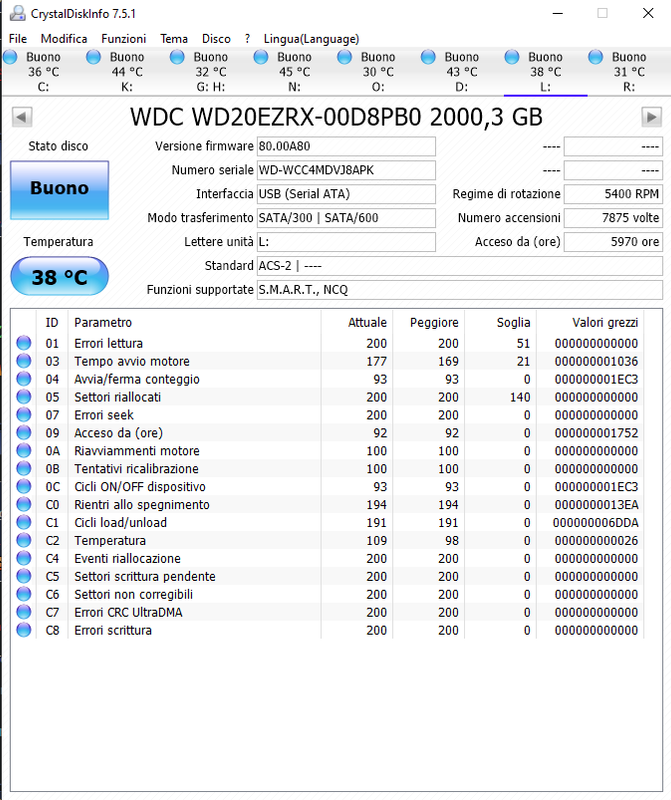Click status icon of Cicli load/unload row
Image resolution: width=671 pixels, height=800 pixels.
click(23, 522)
